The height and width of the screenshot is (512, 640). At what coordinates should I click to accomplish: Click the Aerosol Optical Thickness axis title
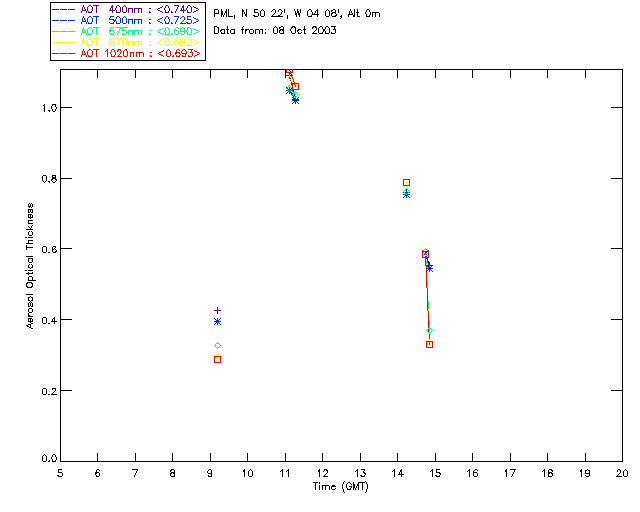tap(30, 266)
